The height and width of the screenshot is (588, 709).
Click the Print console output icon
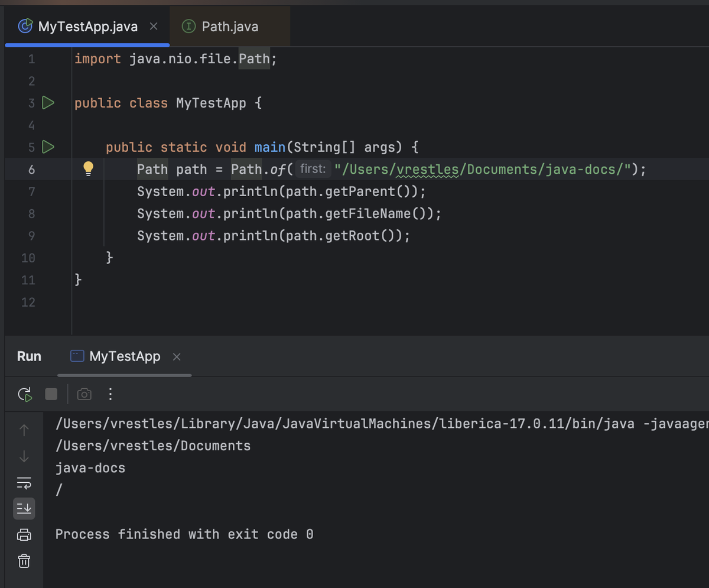click(24, 535)
